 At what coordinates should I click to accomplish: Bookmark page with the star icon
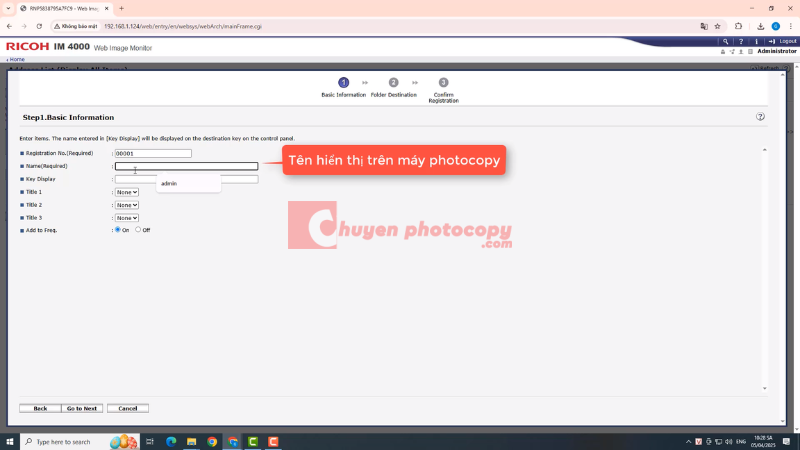717,27
